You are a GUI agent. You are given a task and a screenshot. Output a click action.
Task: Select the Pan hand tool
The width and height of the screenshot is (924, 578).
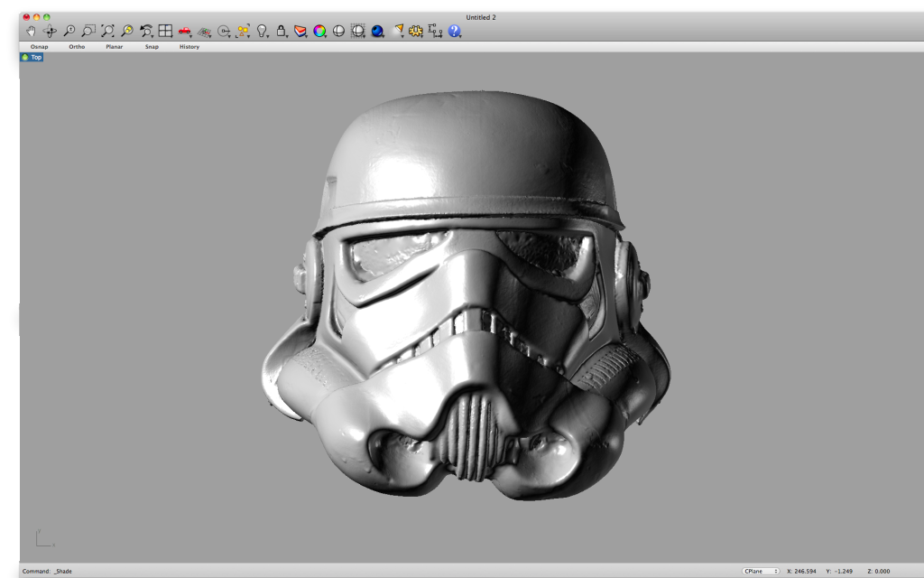[x=31, y=32]
